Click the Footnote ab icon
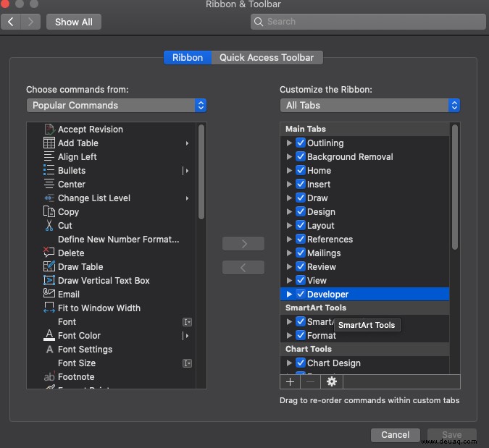Screen dimensions: 489x448 pos(49,376)
